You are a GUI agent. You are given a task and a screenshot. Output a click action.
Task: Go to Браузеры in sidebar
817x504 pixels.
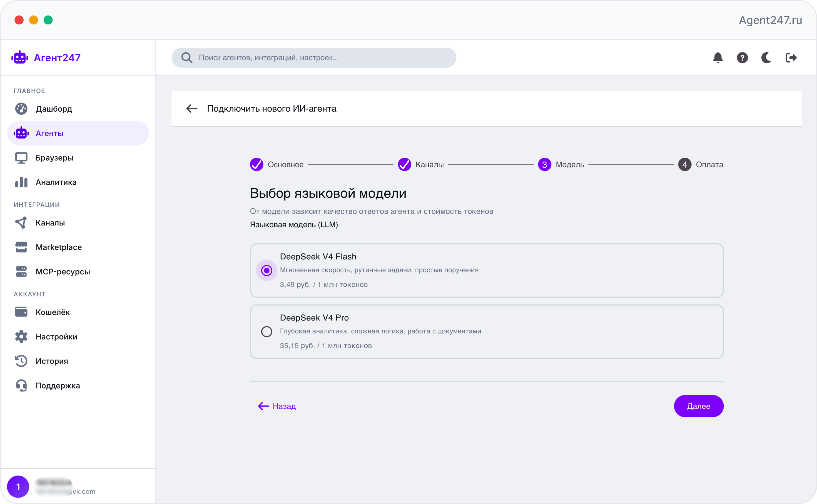coord(78,158)
